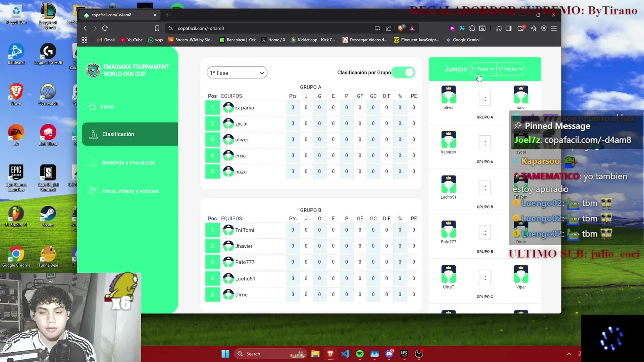Open the Eloquent JavaScript bookmark
Image resolution: width=644 pixels, height=362 pixels.
pyautogui.click(x=416, y=40)
